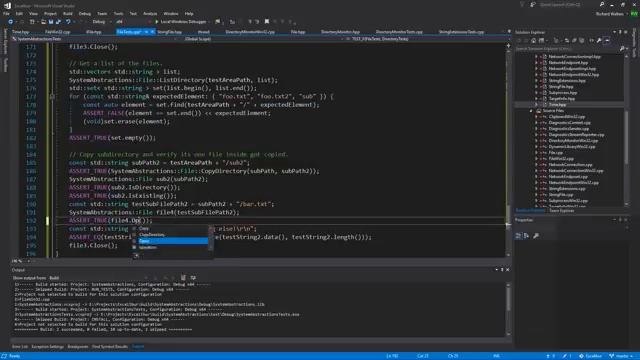Switch to the Time.hpp editor tab
This screenshot has height=360, width=640.
(x=20, y=31)
